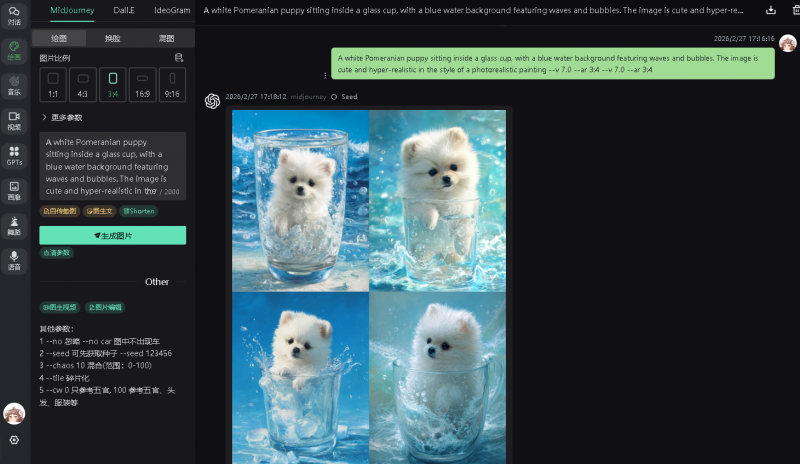Screen dimensions: 800x464
Task: Select the 9:16 aspect ratio option
Action: pos(172,83)
